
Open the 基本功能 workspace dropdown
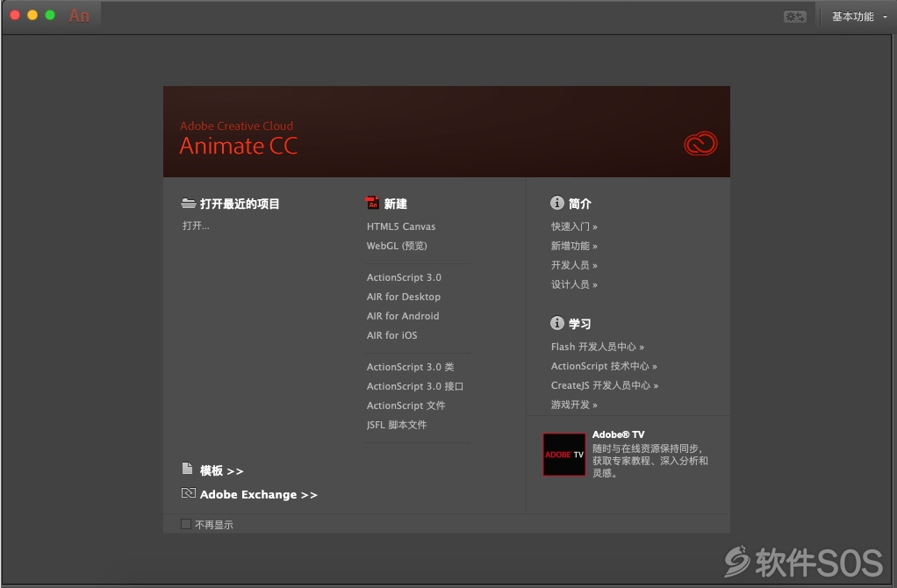(859, 17)
